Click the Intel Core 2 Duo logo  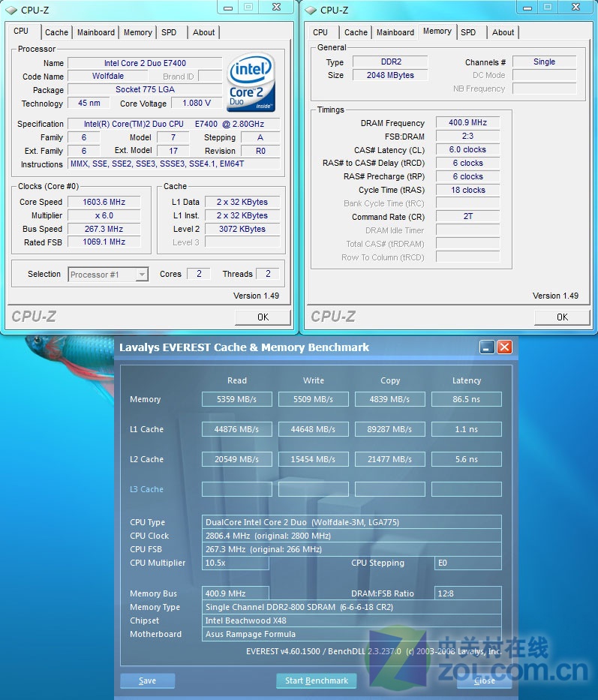[251, 82]
